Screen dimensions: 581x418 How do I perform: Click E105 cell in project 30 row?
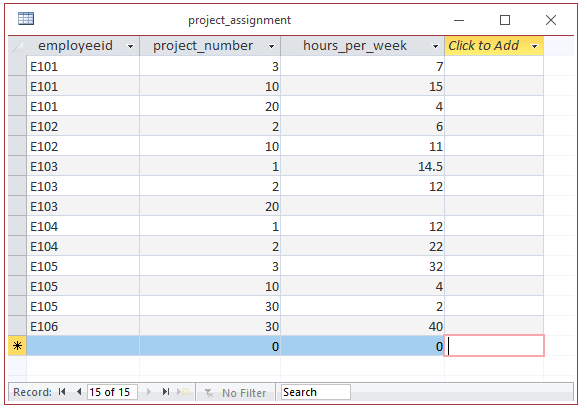tap(83, 306)
